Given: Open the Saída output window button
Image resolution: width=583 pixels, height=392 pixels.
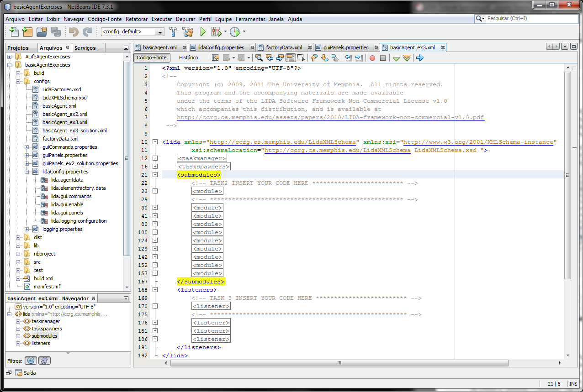Looking at the screenshot, I should pos(26,373).
